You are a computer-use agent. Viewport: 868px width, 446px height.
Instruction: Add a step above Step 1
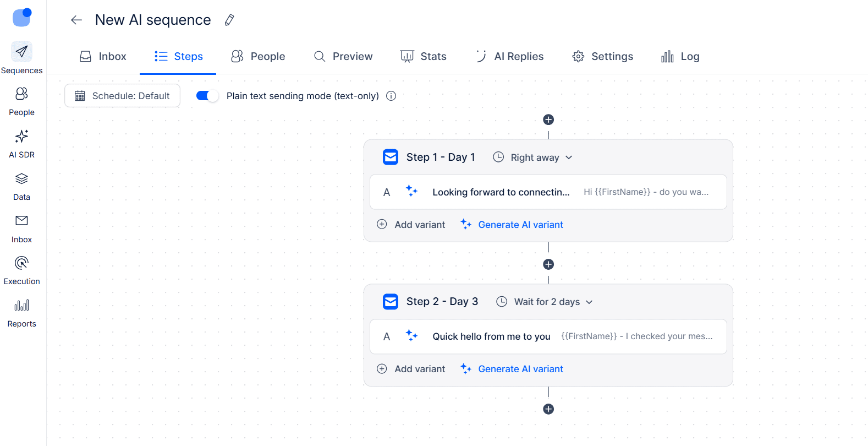(548, 120)
